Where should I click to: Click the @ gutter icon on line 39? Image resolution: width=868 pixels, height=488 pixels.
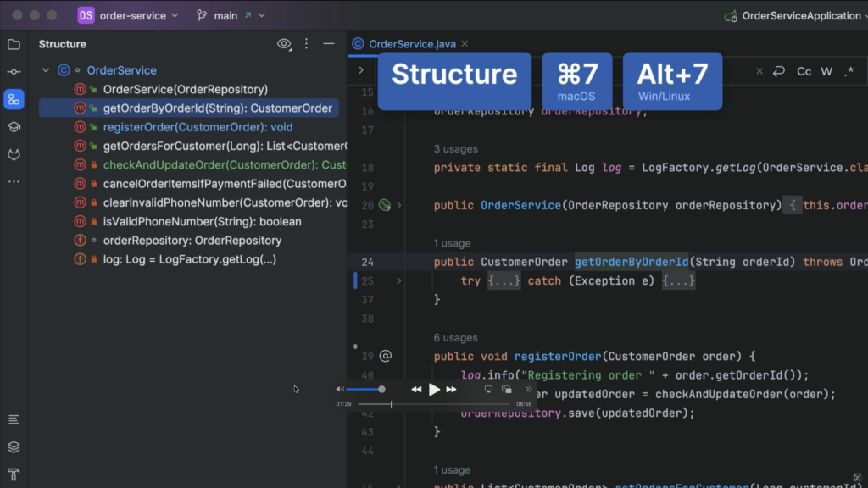click(x=386, y=356)
